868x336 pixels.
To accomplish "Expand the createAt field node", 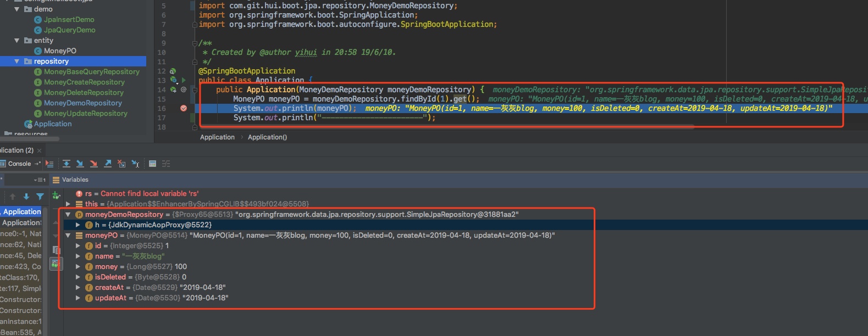I will point(78,288).
